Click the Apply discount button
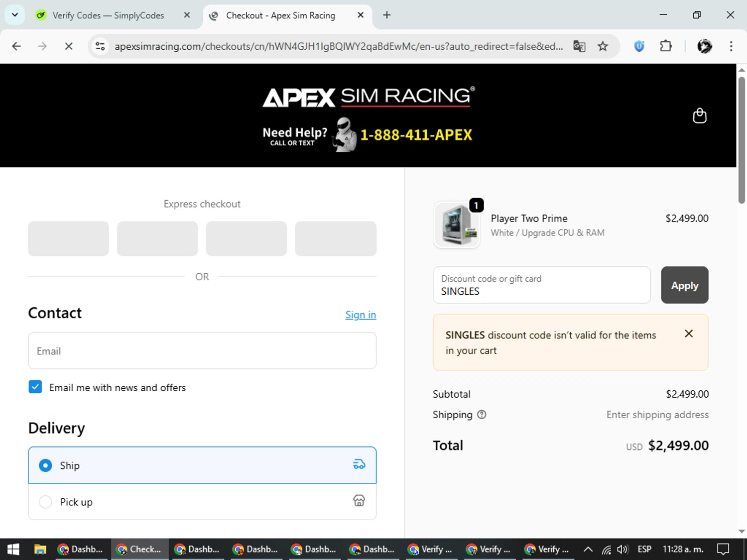The height and width of the screenshot is (560, 747). pyautogui.click(x=685, y=285)
